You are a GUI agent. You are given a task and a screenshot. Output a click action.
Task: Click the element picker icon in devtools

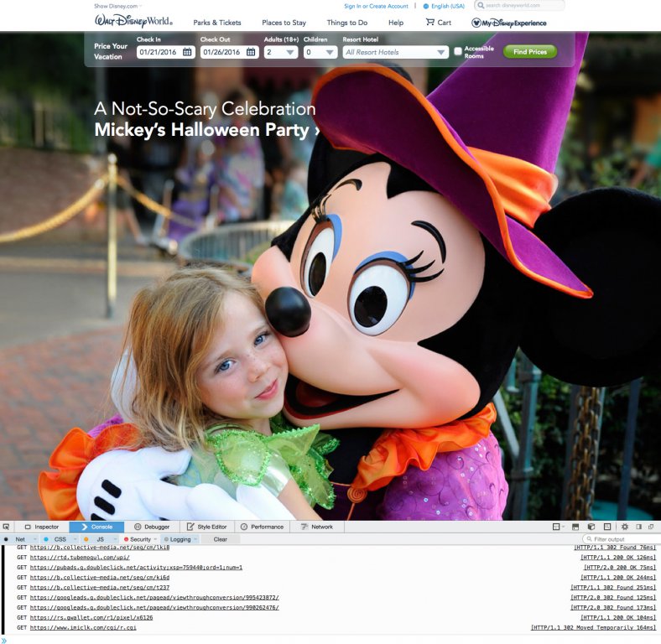tap(6, 527)
